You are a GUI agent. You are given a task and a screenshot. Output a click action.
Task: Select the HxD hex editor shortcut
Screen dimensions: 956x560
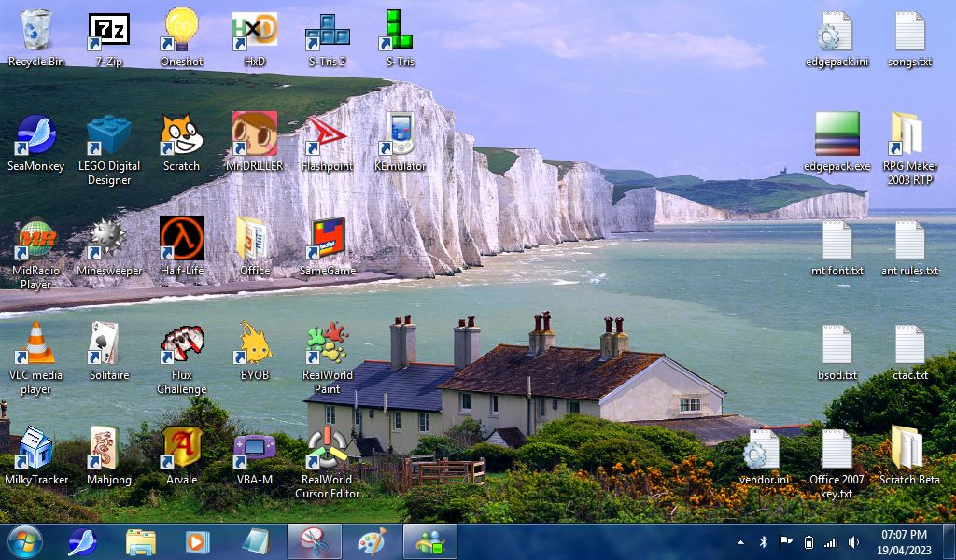[254, 30]
